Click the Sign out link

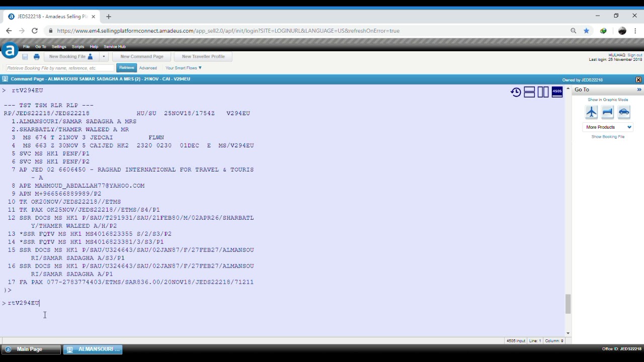click(635, 55)
